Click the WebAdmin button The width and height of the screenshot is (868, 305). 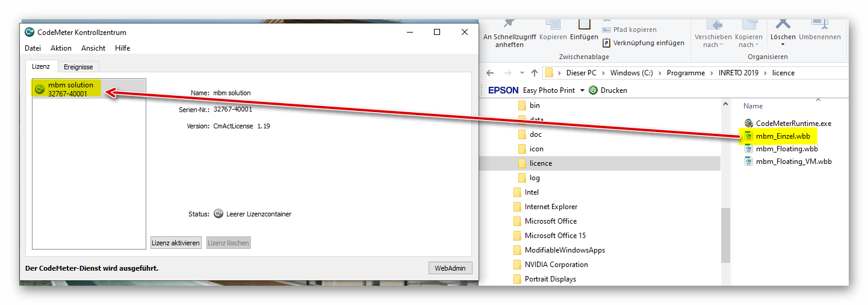pos(450,268)
